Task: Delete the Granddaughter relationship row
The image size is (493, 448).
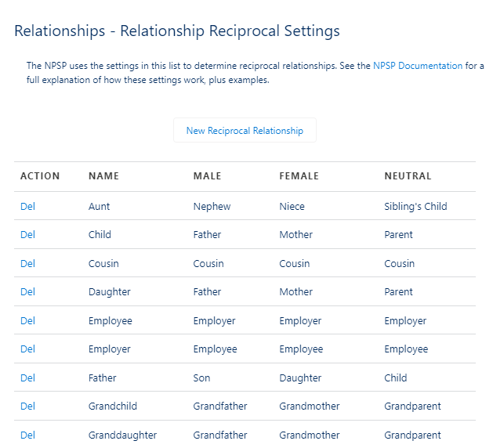Action: pyautogui.click(x=27, y=435)
